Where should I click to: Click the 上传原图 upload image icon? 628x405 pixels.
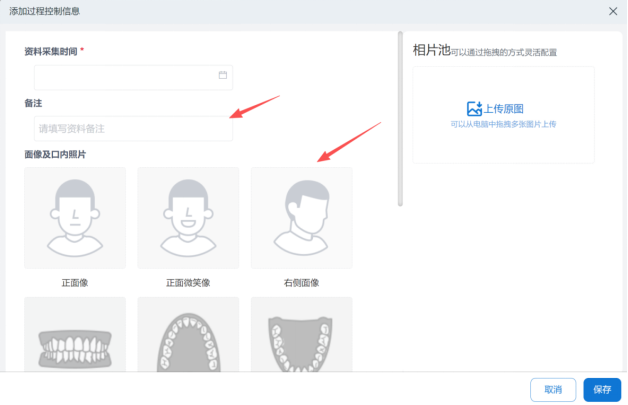(474, 108)
